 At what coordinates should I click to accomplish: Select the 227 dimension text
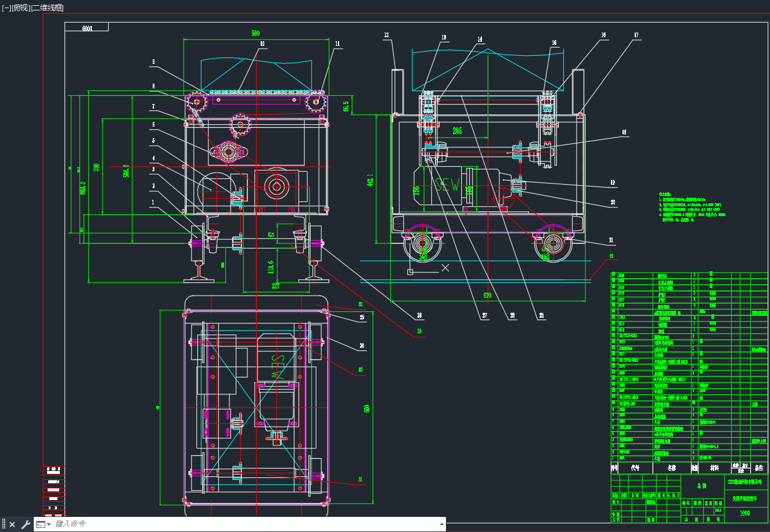point(275,286)
